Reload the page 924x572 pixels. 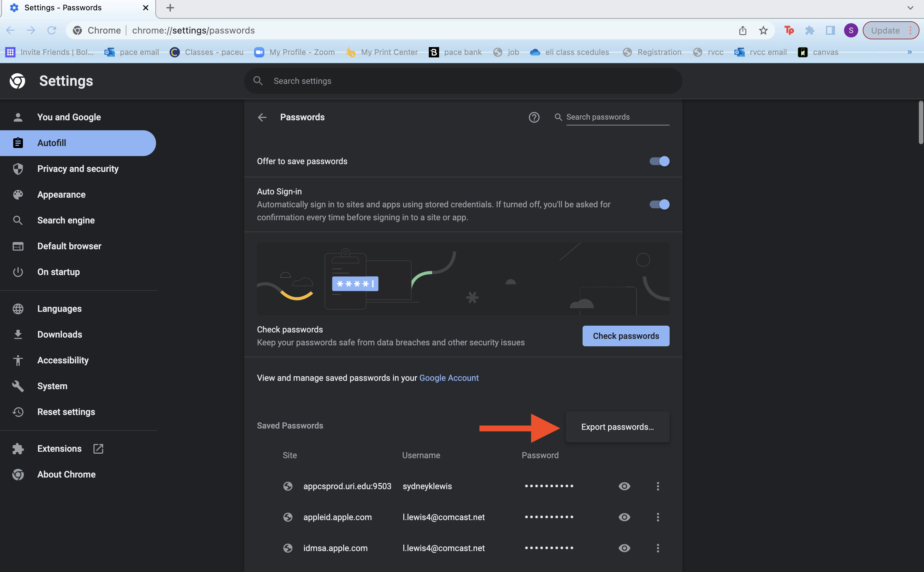(x=52, y=30)
